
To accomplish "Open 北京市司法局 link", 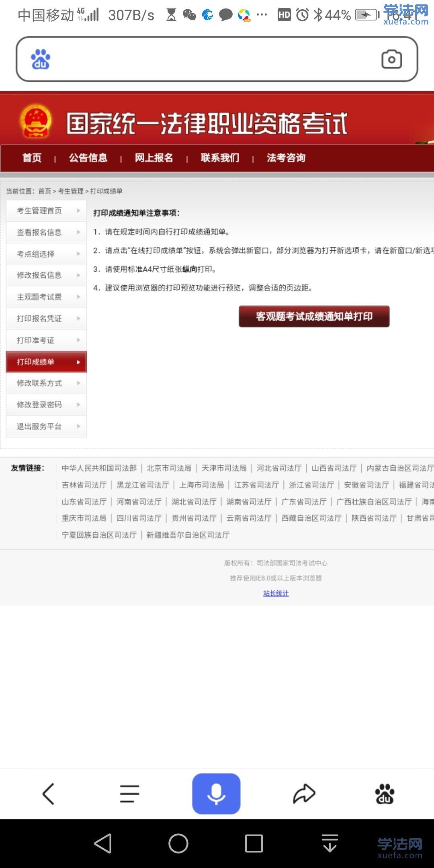I will (169, 468).
